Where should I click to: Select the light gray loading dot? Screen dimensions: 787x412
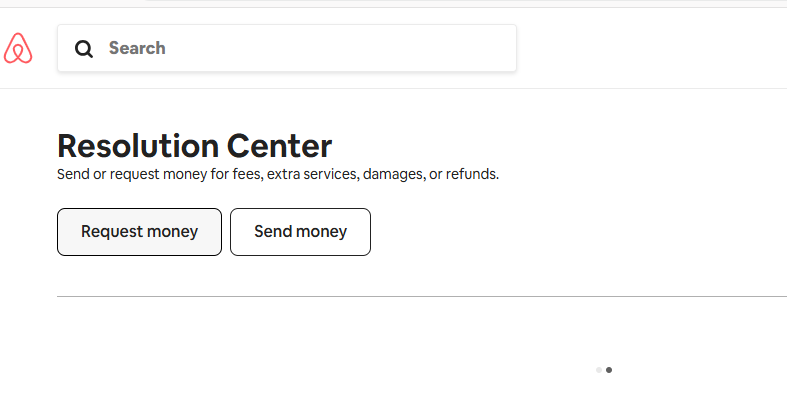click(x=599, y=370)
